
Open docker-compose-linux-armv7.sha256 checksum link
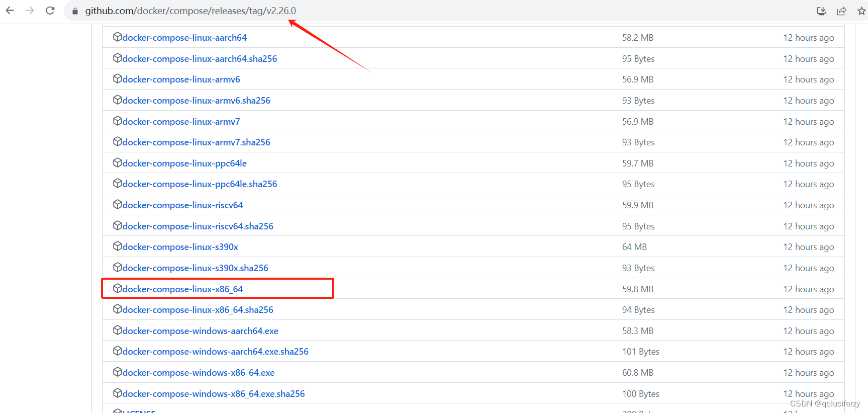pyautogui.click(x=197, y=142)
